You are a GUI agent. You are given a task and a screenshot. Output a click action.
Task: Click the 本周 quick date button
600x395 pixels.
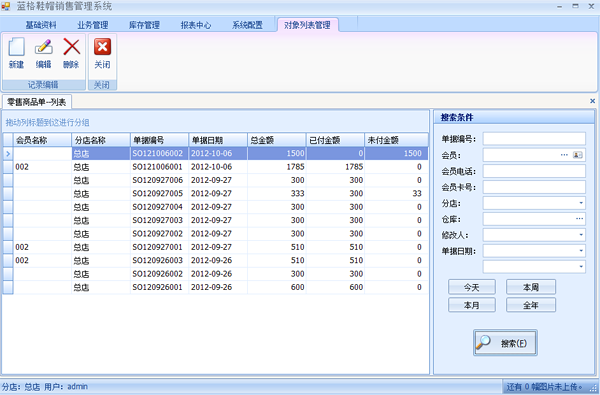(x=531, y=287)
